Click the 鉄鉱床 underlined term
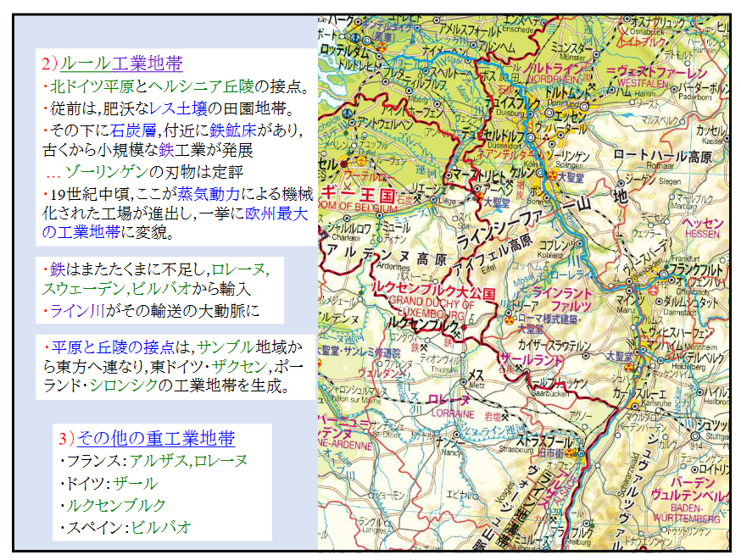Screen dimensions: 741x560 [x=232, y=130]
